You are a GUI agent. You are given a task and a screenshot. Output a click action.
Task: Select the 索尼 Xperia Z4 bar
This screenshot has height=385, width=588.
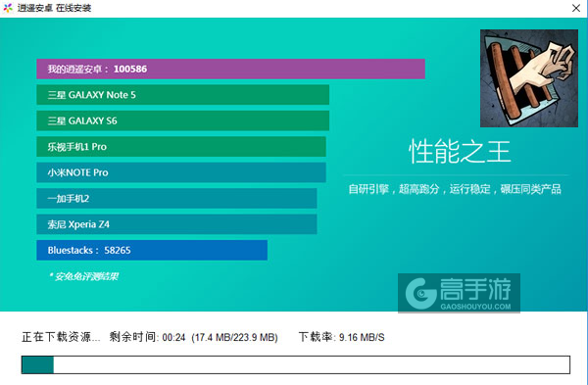(x=176, y=224)
